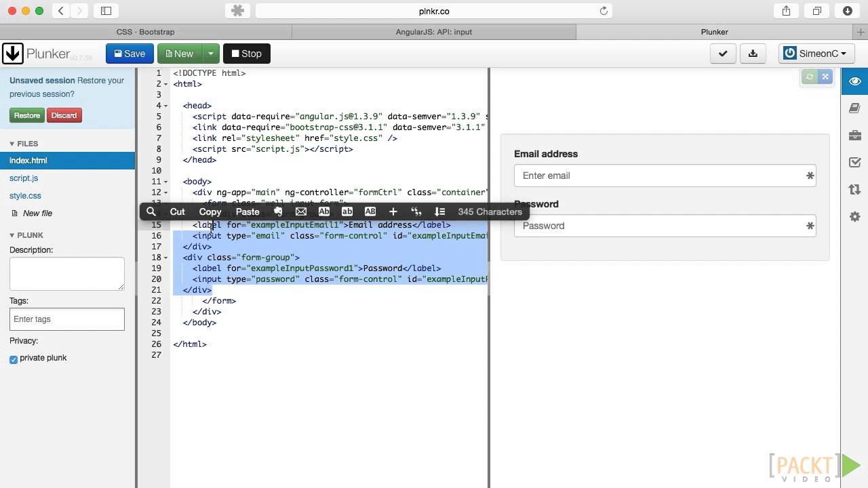The height and width of the screenshot is (488, 868).
Task: Go back in Safari
Action: pos(61,11)
